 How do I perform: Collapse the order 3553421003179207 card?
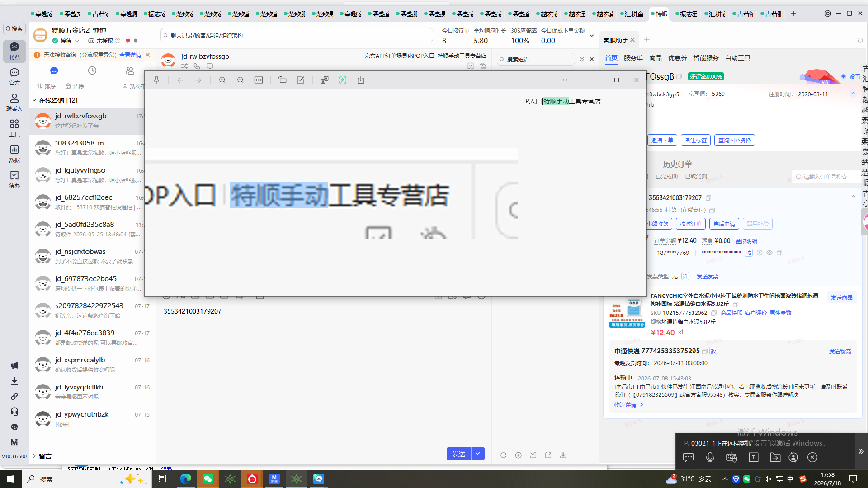coord(853,197)
